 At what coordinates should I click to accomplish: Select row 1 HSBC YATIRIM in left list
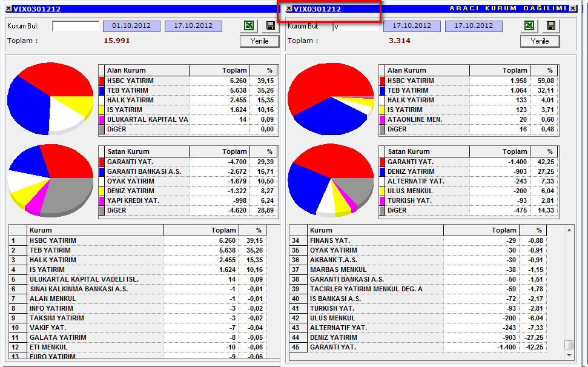click(137, 240)
